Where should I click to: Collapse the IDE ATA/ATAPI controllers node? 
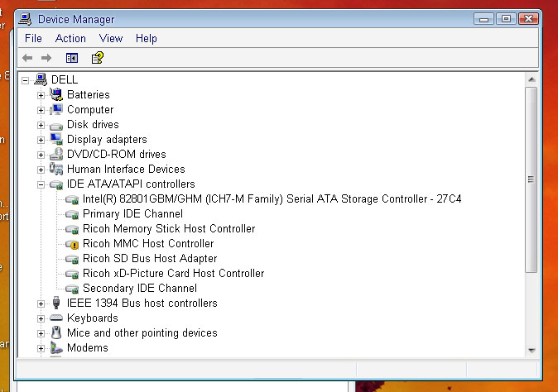coord(41,184)
